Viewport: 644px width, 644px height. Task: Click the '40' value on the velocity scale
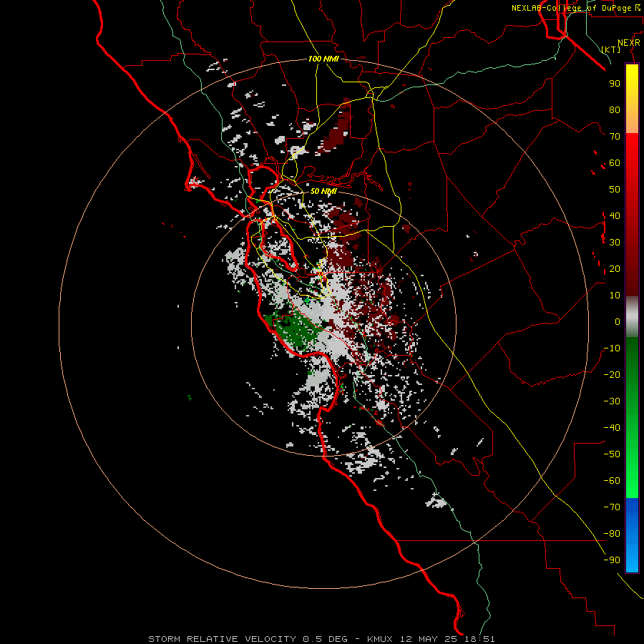[615, 215]
